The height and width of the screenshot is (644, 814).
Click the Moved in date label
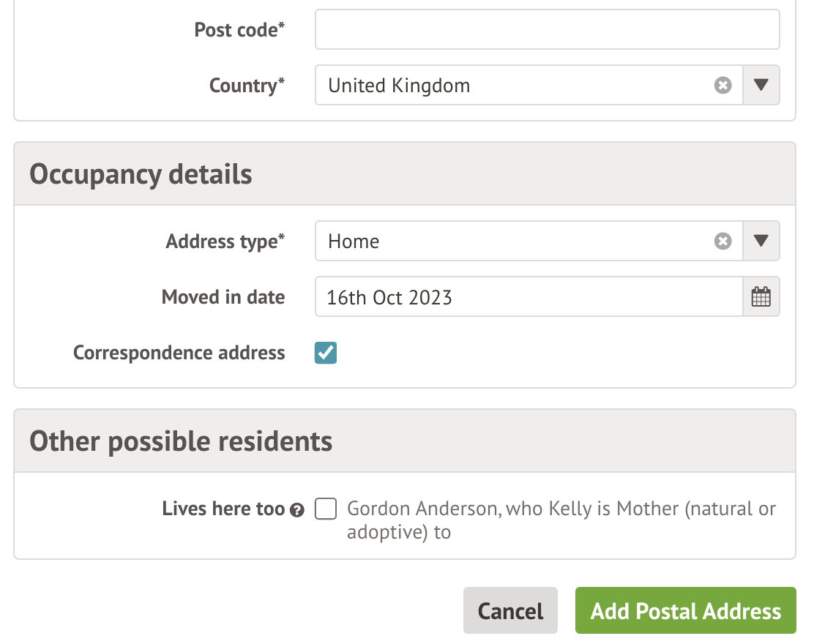pos(223,297)
